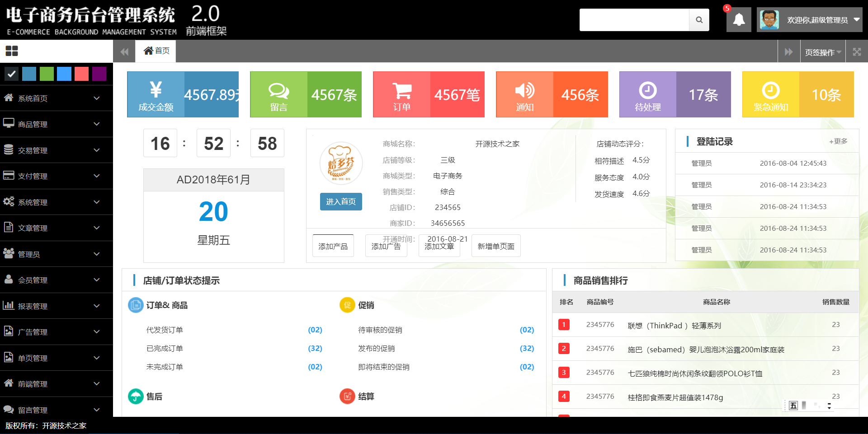Click the checkmark theme toggle in sidebar
Viewport: 868px width, 434px height.
pyautogui.click(x=11, y=74)
